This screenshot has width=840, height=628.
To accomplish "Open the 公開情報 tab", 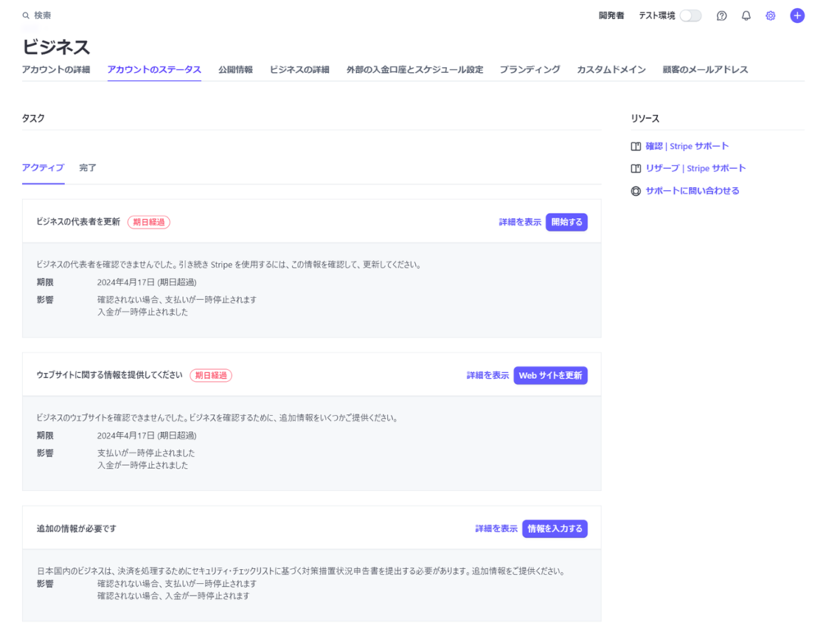I will [x=235, y=70].
